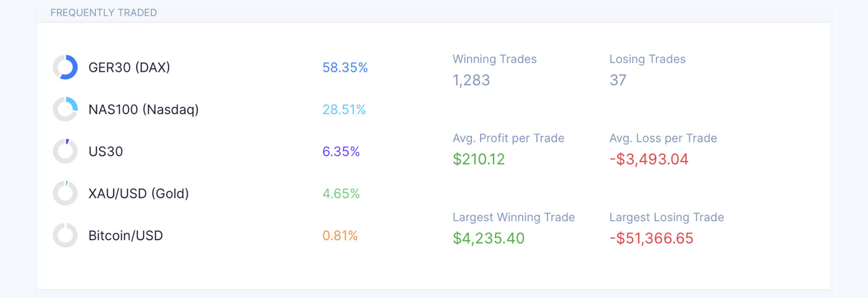Viewport: 868px width, 298px height.
Task: Click the 4.65% share for Gold
Action: (341, 193)
